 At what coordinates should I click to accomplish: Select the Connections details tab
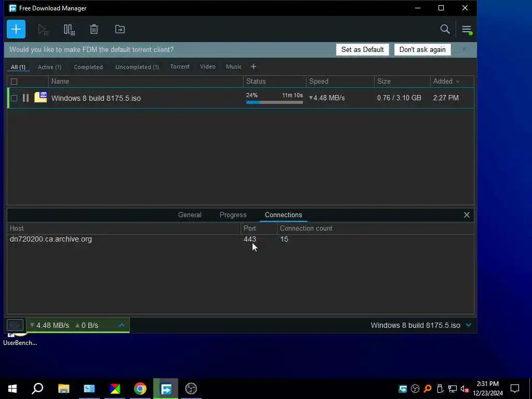(x=283, y=215)
